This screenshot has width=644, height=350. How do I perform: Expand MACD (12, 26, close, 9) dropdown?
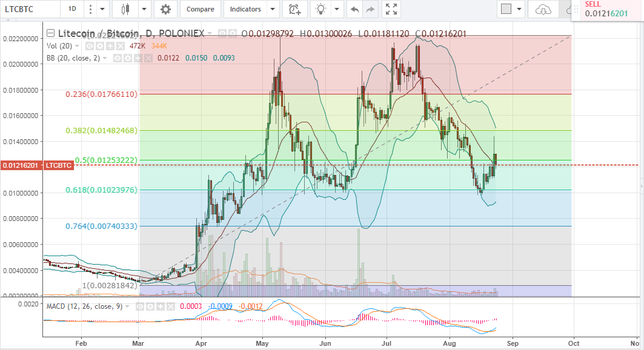pyautogui.click(x=127, y=306)
